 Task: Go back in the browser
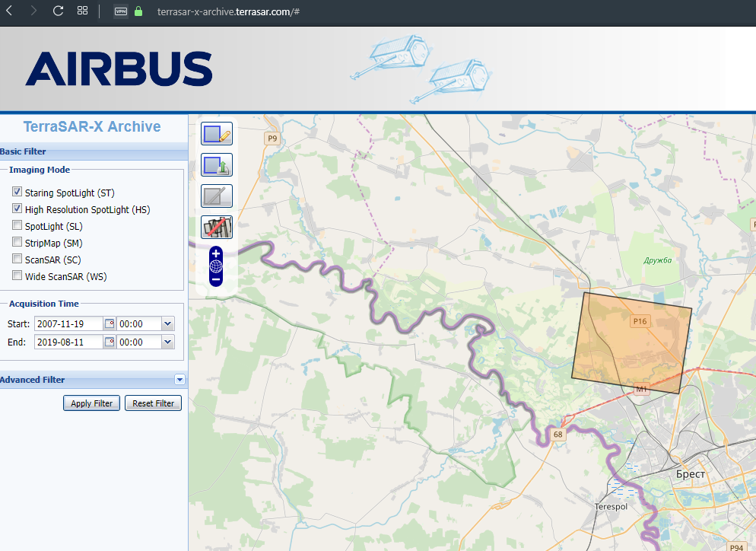point(9,11)
